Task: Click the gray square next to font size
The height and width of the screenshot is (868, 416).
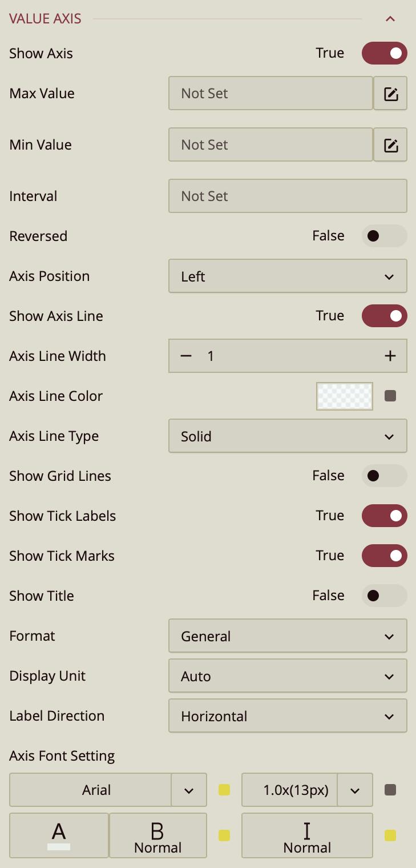Action: tap(390, 790)
